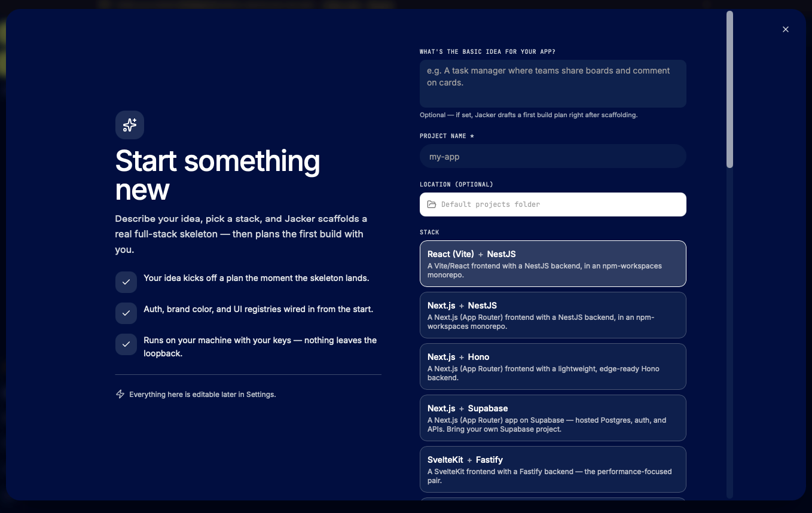Click 'Auth, brand color, and UI registries' text

(258, 309)
